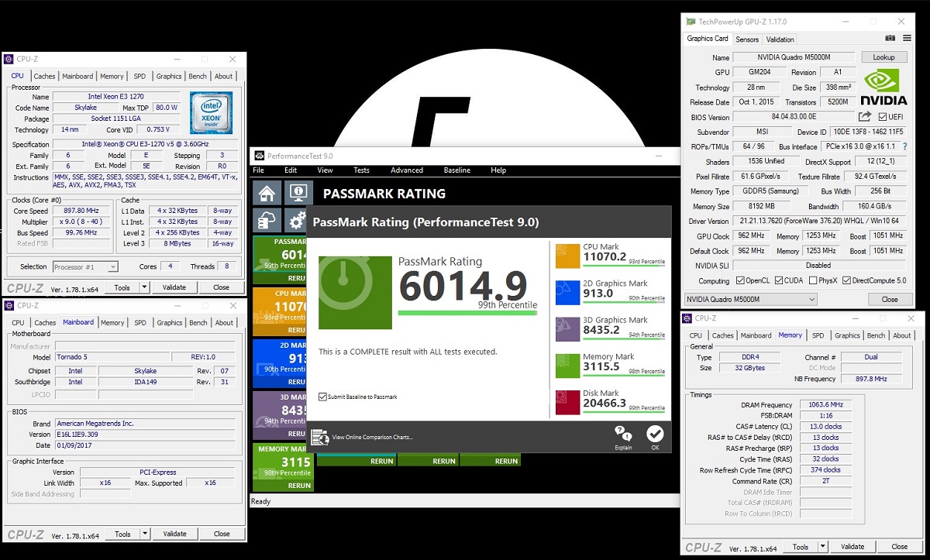Toggle the UEFI checkbox in GPU-Z
This screenshot has width=930, height=560.
[883, 117]
